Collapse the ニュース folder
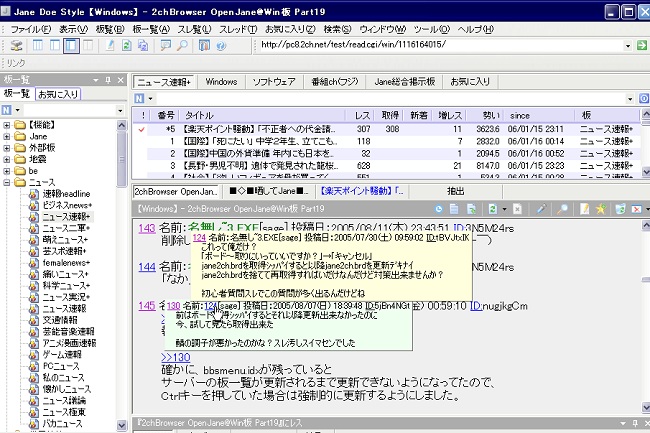This screenshot has height=433, width=650. click(x=7, y=182)
